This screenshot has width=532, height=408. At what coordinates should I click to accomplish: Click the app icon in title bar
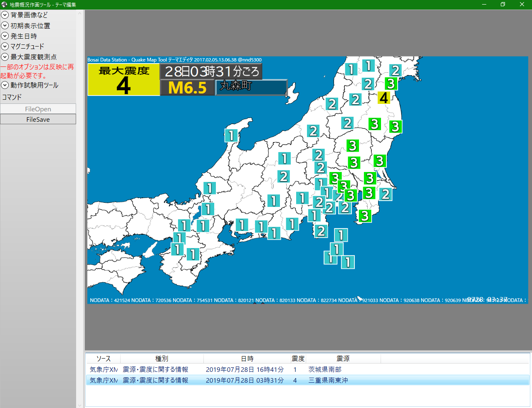pyautogui.click(x=5, y=5)
